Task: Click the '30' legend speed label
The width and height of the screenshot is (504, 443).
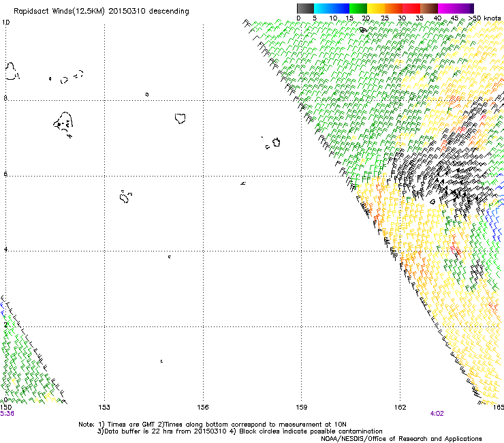Action: [402, 18]
